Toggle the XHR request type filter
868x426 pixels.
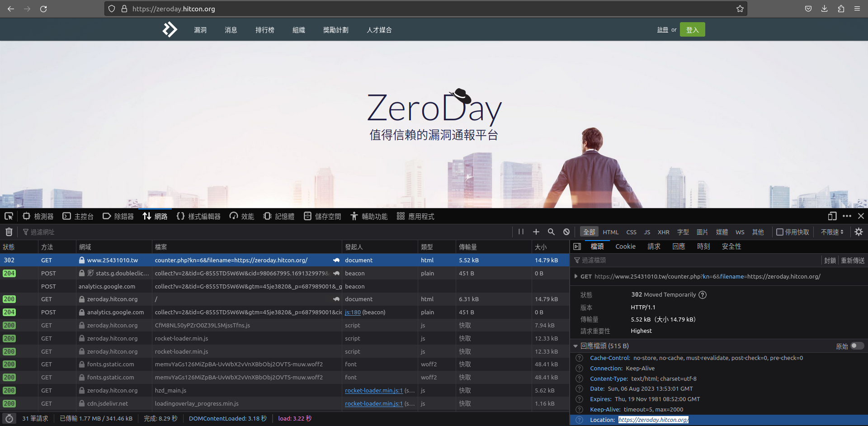[664, 232]
